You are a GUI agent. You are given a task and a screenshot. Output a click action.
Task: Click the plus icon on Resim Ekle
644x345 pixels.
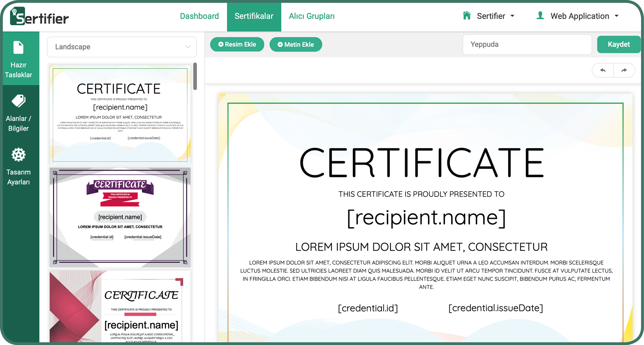(221, 44)
